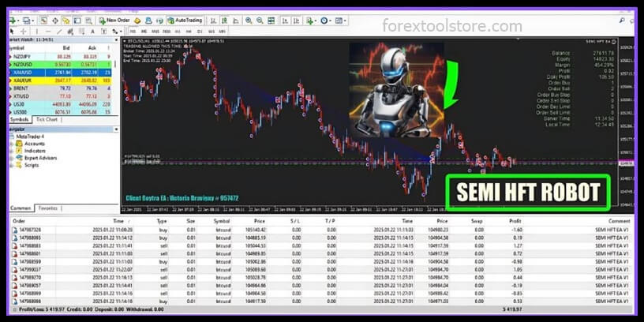Toggle the Terminal panel icon

pyautogui.click(x=77, y=21)
